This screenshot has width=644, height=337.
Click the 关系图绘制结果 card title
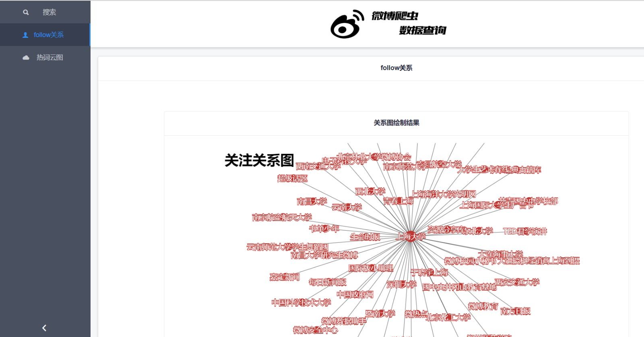pos(396,123)
